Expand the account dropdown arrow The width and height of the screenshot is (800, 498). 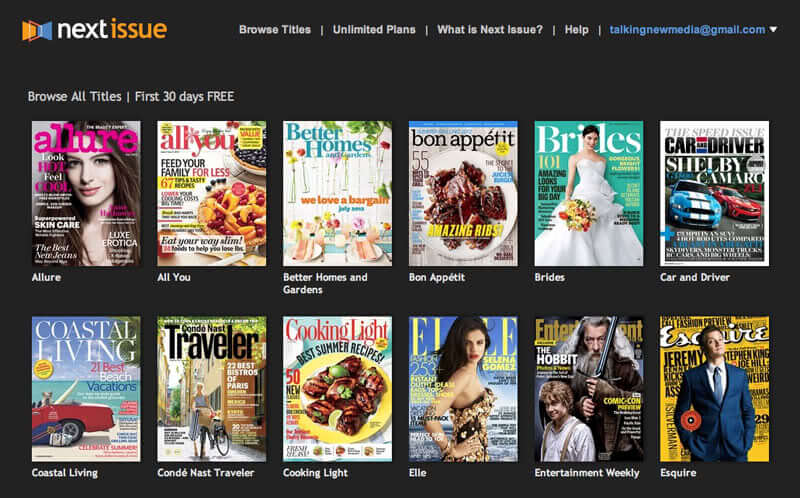click(773, 29)
